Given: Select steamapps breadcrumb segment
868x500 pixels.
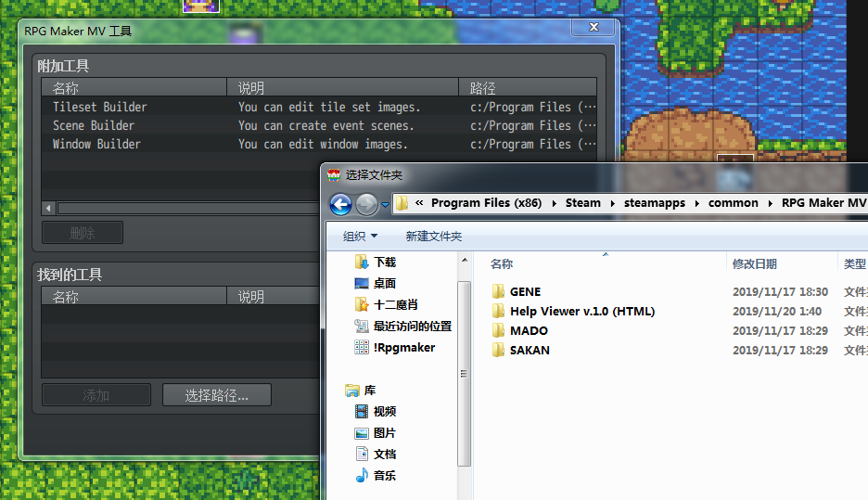Looking at the screenshot, I should [655, 202].
